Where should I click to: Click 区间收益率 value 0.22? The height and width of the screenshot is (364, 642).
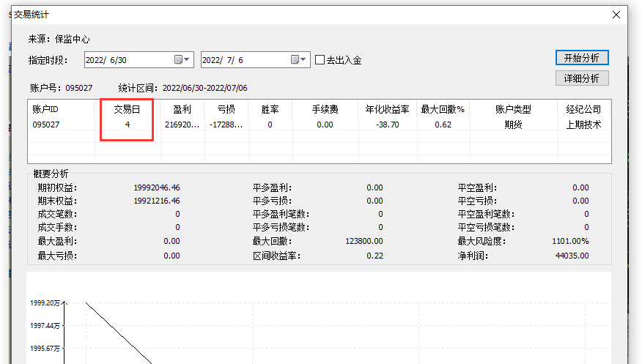[x=374, y=256]
